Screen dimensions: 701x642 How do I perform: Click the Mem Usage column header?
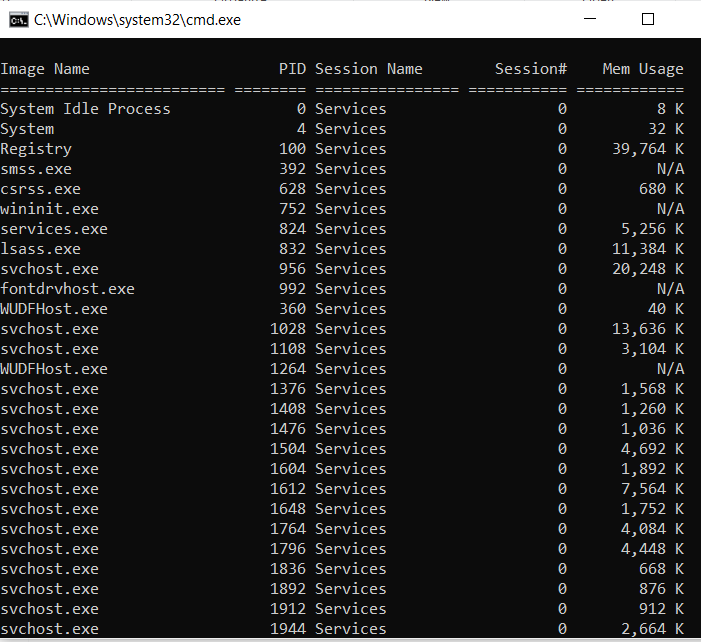643,69
